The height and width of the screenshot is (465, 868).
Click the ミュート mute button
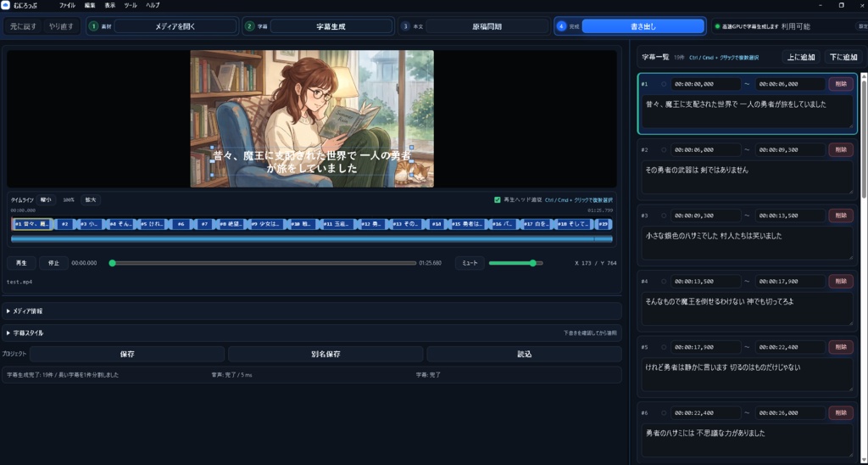(x=470, y=263)
